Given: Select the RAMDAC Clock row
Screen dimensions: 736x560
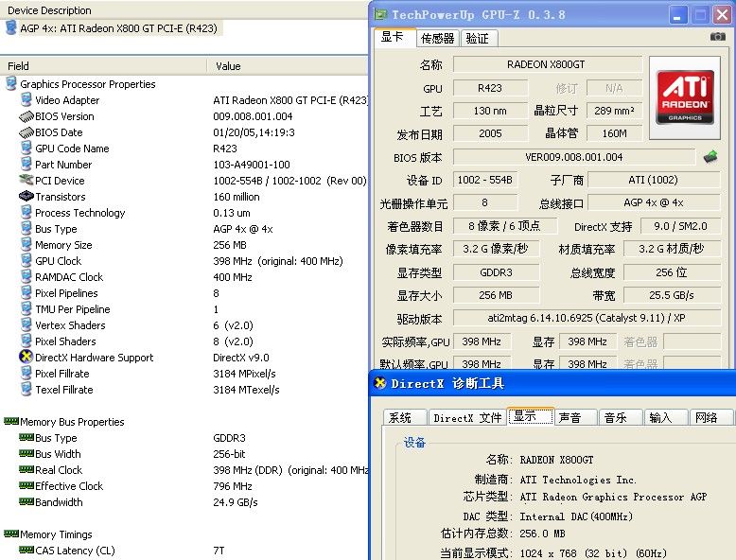Looking at the screenshot, I should 184,277.
